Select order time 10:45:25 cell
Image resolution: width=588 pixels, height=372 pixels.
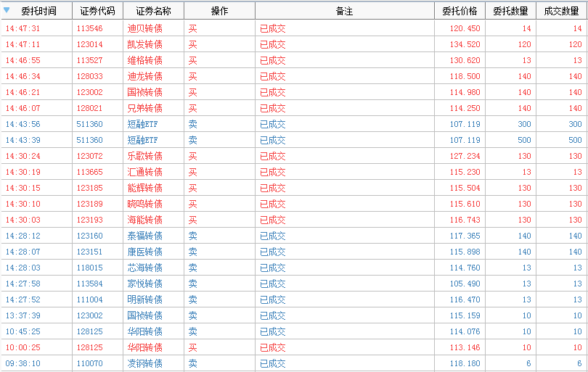[x=23, y=331]
